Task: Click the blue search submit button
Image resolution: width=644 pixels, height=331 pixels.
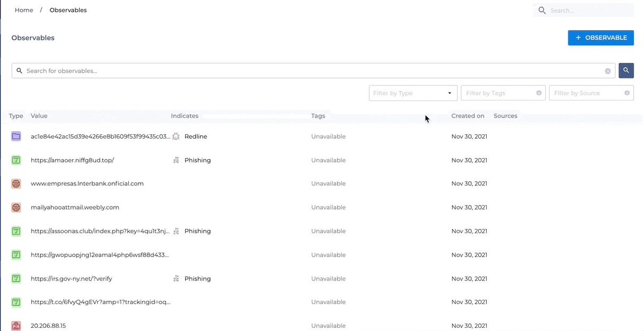Action: click(626, 70)
